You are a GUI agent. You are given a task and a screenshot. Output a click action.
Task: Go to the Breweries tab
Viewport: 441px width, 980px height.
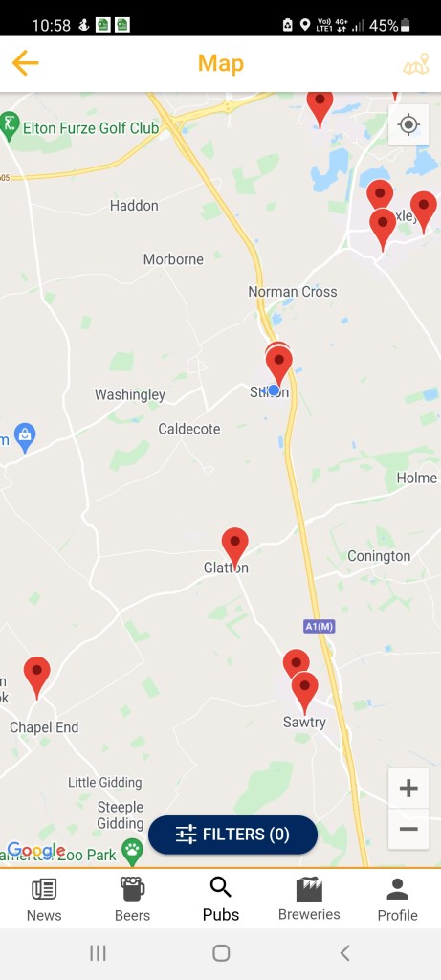[309, 900]
